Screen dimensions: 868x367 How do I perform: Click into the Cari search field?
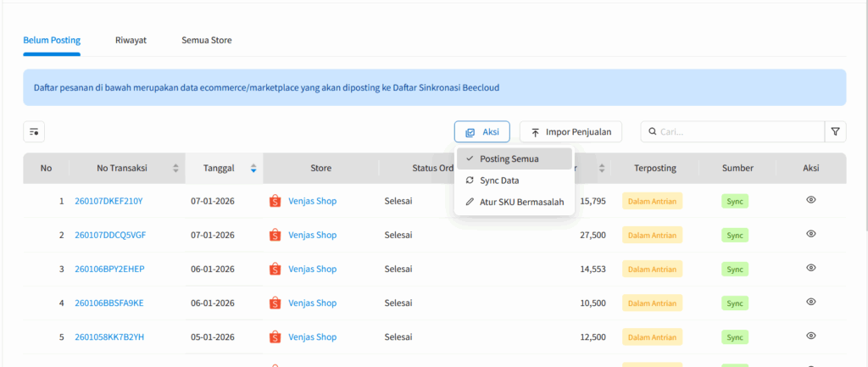coord(732,131)
